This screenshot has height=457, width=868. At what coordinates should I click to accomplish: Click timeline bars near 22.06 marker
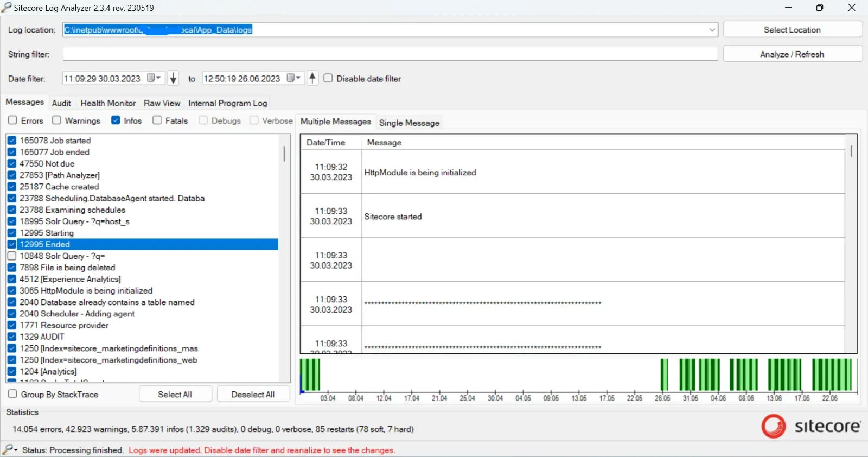coord(832,375)
